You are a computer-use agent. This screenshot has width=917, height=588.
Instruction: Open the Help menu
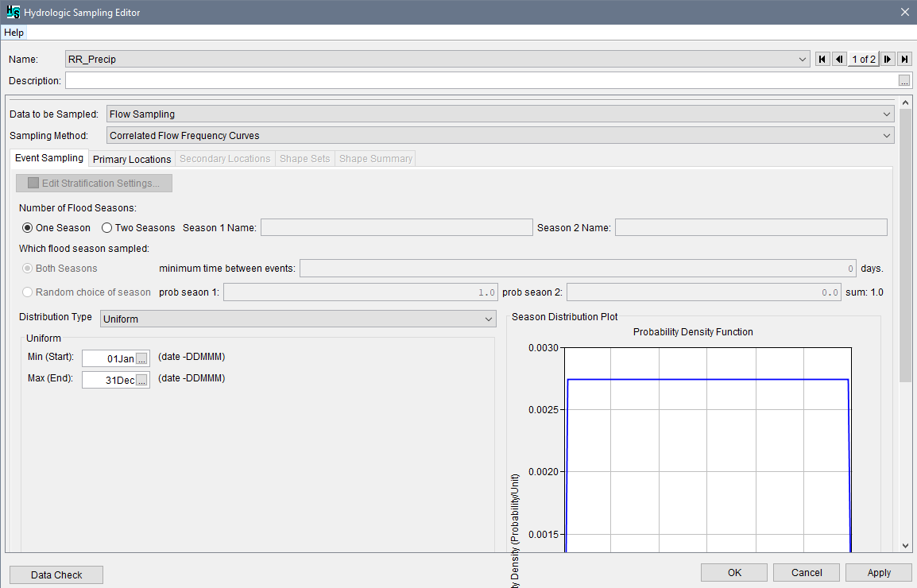14,33
